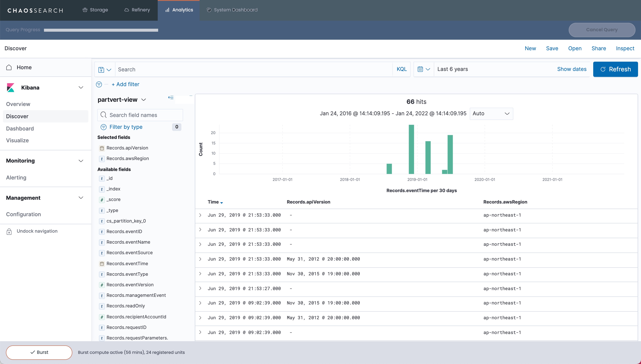This screenshot has height=364, width=641.
Task: Collapse the field list sidebar arrow icon
Action: [171, 98]
